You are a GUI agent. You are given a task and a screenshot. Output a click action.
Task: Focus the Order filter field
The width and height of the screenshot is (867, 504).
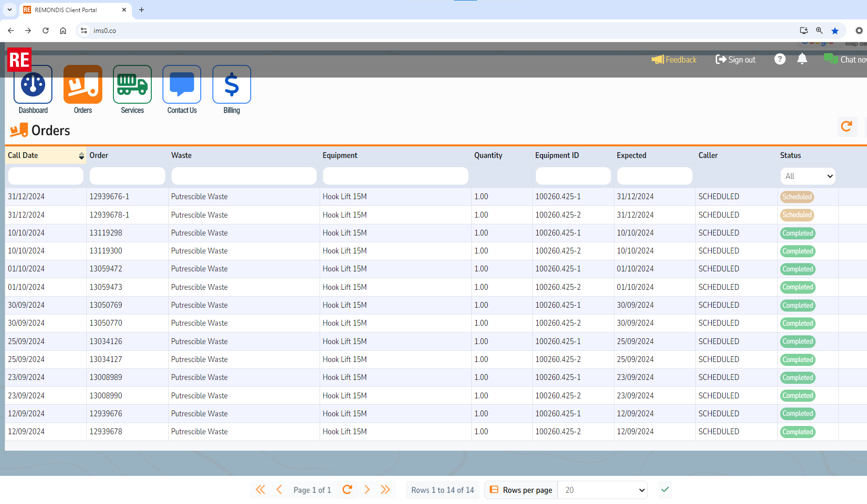click(x=128, y=176)
